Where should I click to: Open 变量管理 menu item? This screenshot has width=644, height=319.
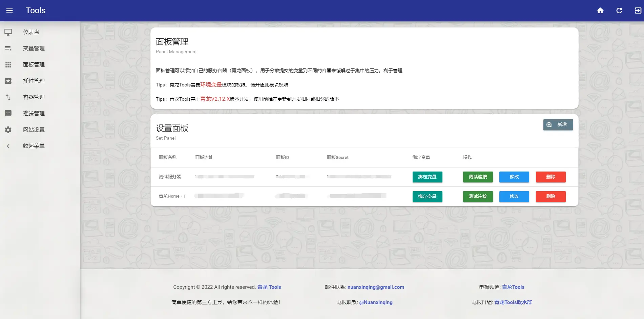click(x=34, y=48)
